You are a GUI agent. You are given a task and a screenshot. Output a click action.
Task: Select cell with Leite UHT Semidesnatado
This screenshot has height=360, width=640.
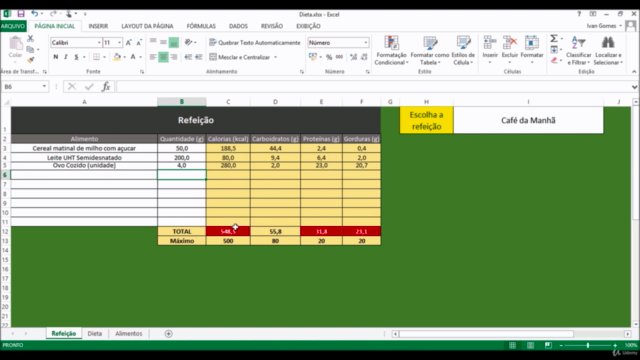click(84, 158)
